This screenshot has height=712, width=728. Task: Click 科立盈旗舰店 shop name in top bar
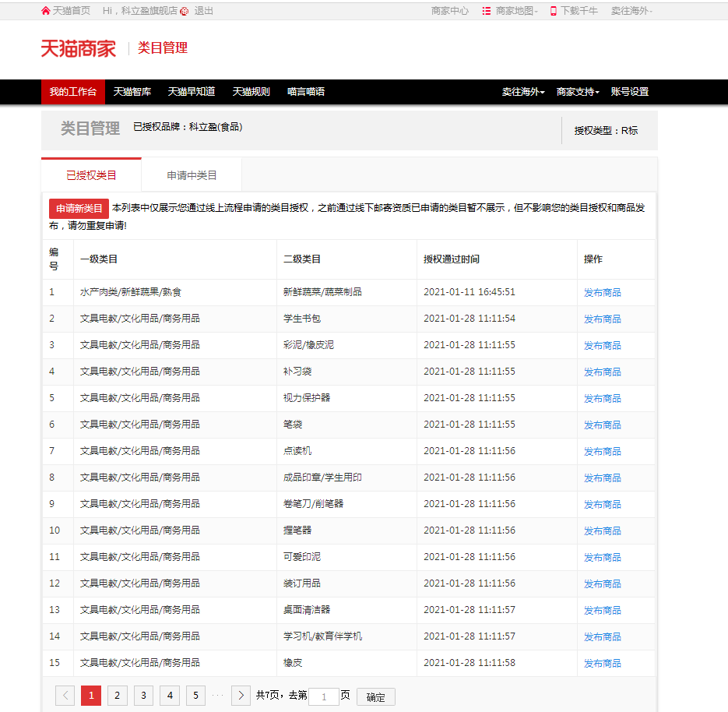pyautogui.click(x=149, y=11)
